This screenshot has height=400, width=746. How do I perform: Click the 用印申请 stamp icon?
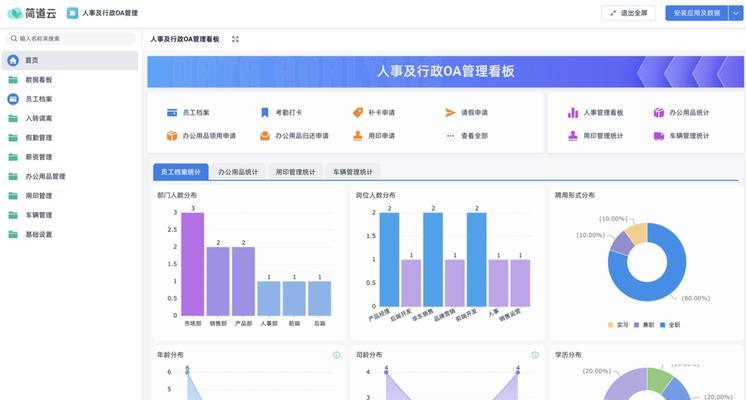358,136
